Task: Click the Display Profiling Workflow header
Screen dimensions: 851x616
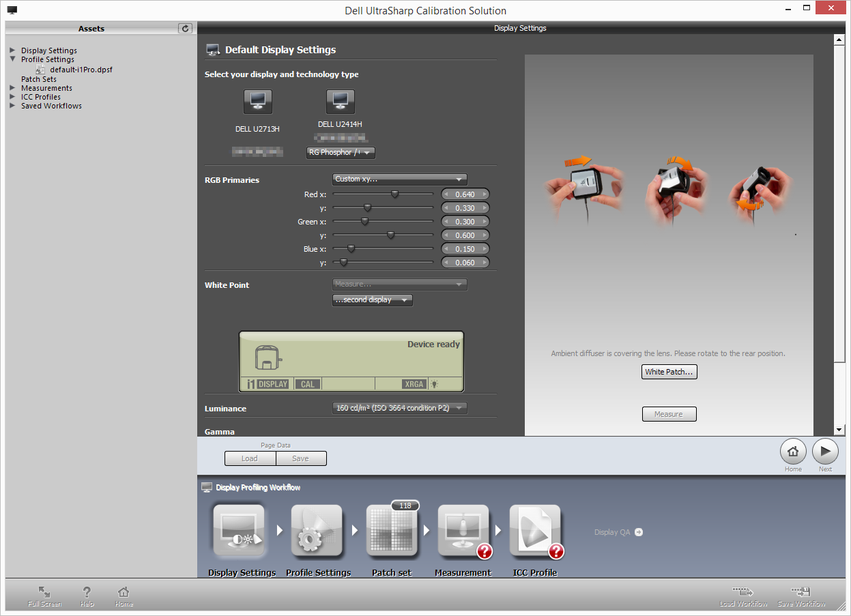Action: click(x=258, y=488)
